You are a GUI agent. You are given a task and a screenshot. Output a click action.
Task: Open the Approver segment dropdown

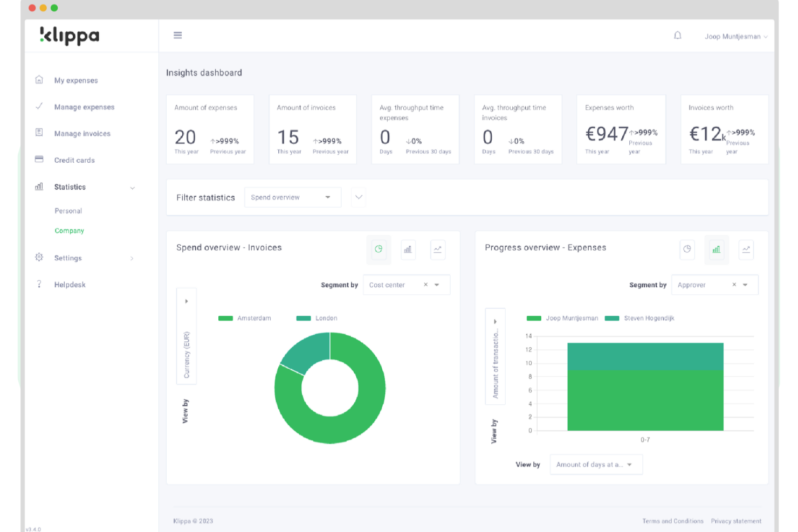tap(746, 285)
